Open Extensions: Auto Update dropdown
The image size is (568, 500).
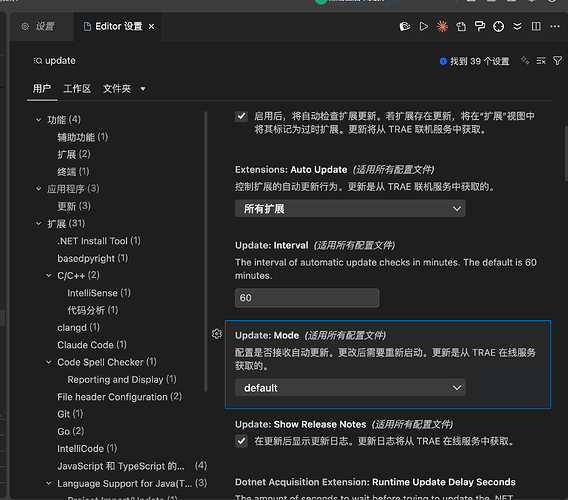pos(350,209)
